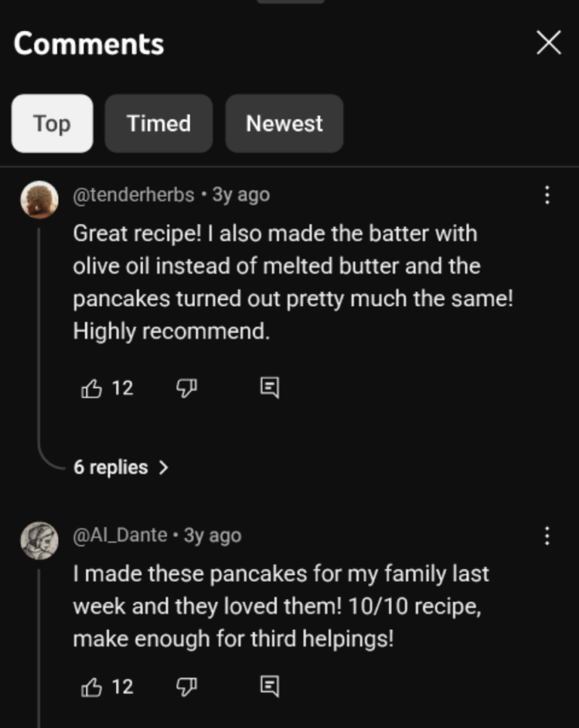The height and width of the screenshot is (728, 579).
Task: Select the Top comments filter
Action: tap(51, 123)
